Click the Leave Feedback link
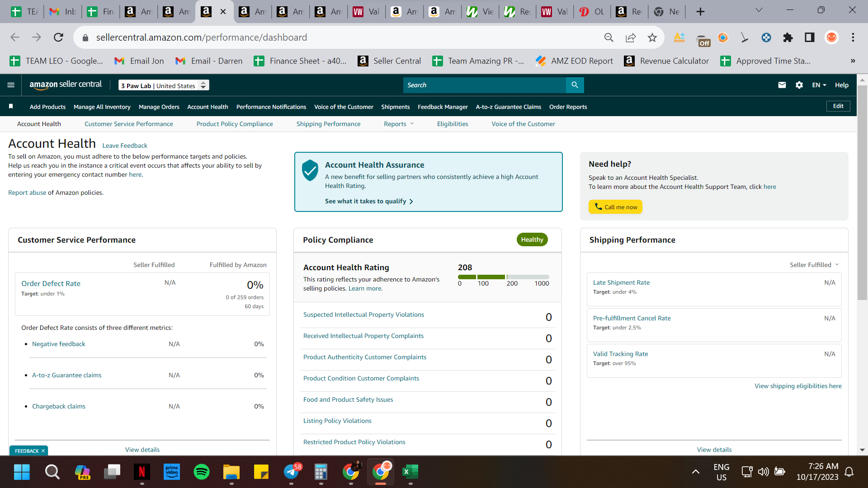Screen dimensions: 868x488 coord(125,145)
